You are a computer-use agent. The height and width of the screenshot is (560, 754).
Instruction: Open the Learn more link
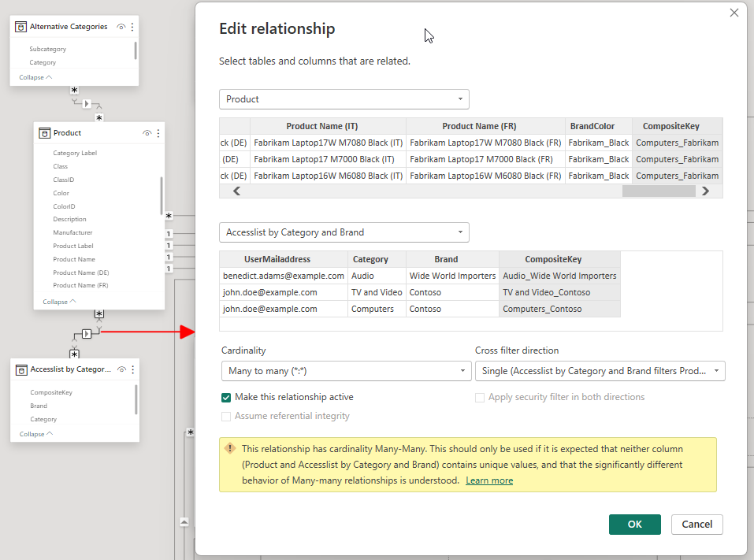[488, 480]
